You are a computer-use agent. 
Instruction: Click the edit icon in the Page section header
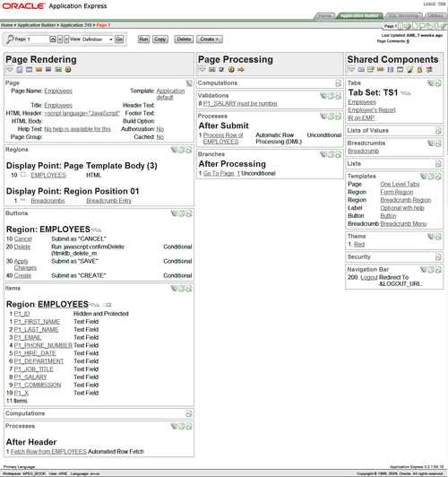pyautogui.click(x=189, y=83)
